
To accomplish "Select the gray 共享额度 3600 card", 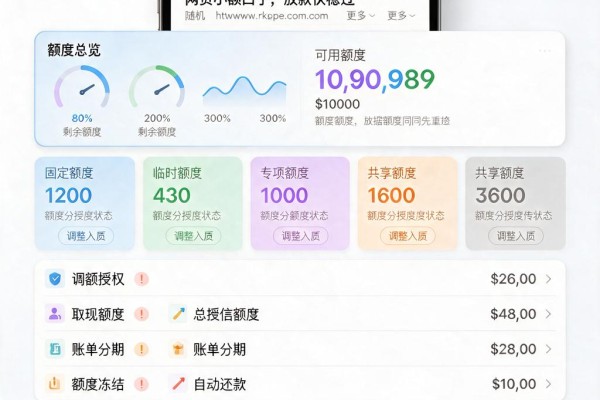I will tap(515, 203).
